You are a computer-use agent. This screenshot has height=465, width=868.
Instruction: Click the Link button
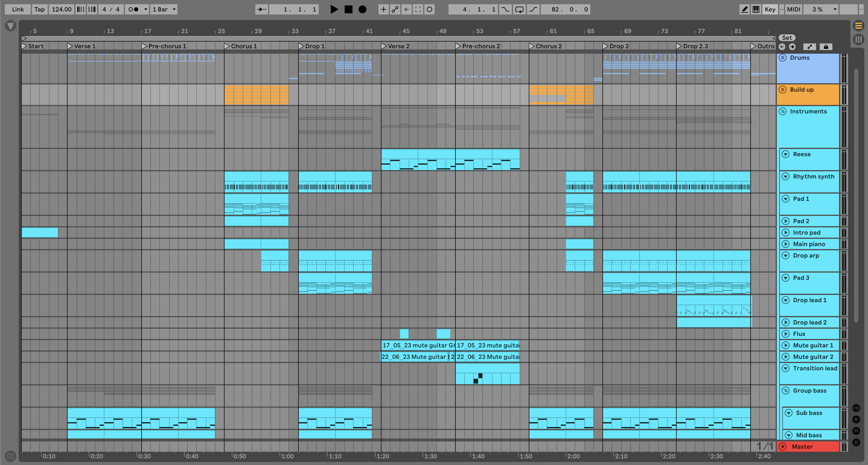pyautogui.click(x=18, y=9)
